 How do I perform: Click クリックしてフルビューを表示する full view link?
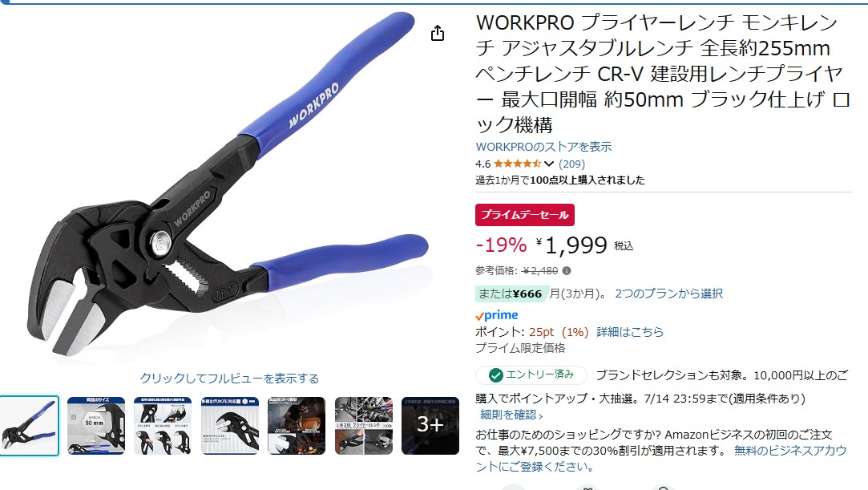coord(229,379)
